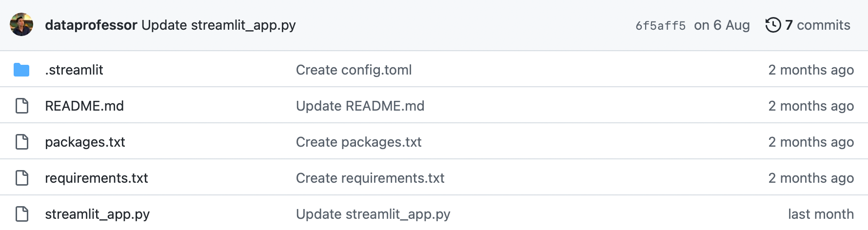Open the latest commit message Update streamlit_app.py
Image resolution: width=868 pixels, height=230 pixels.
tap(218, 25)
